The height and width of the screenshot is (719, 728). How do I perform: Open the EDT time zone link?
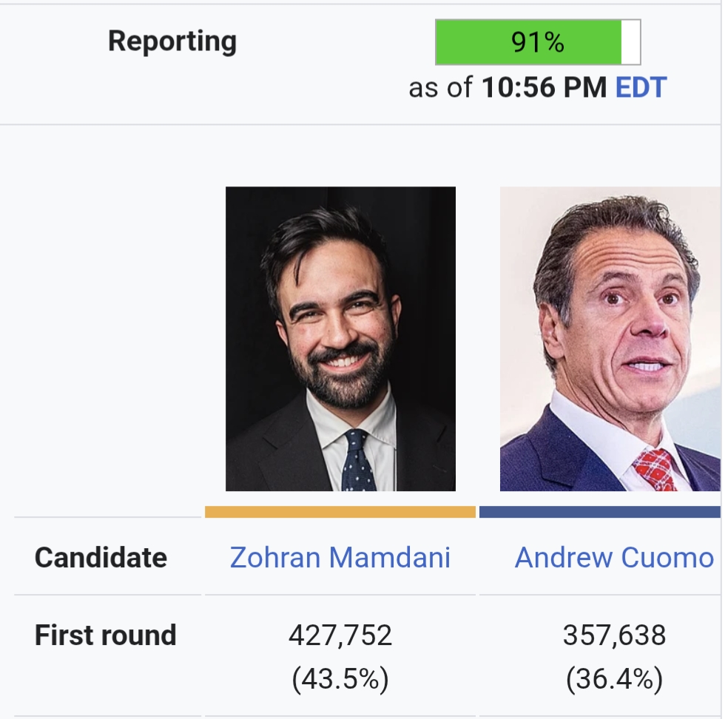tap(641, 88)
